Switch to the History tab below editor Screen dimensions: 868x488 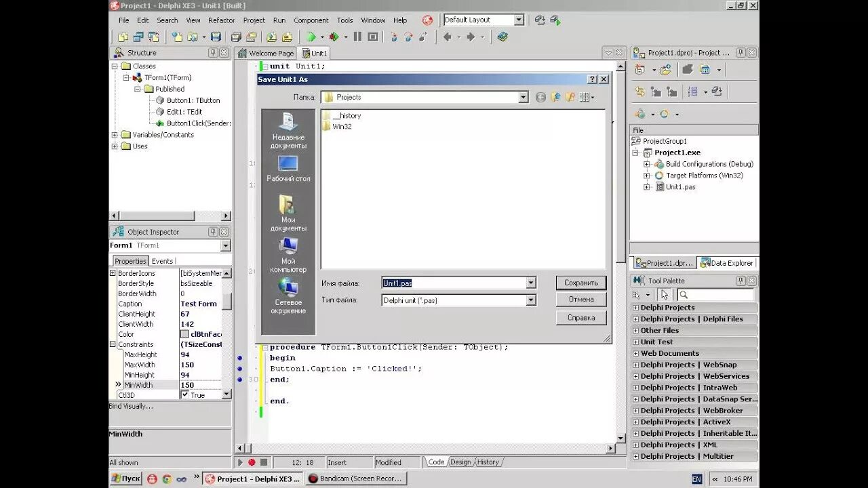pyautogui.click(x=488, y=462)
